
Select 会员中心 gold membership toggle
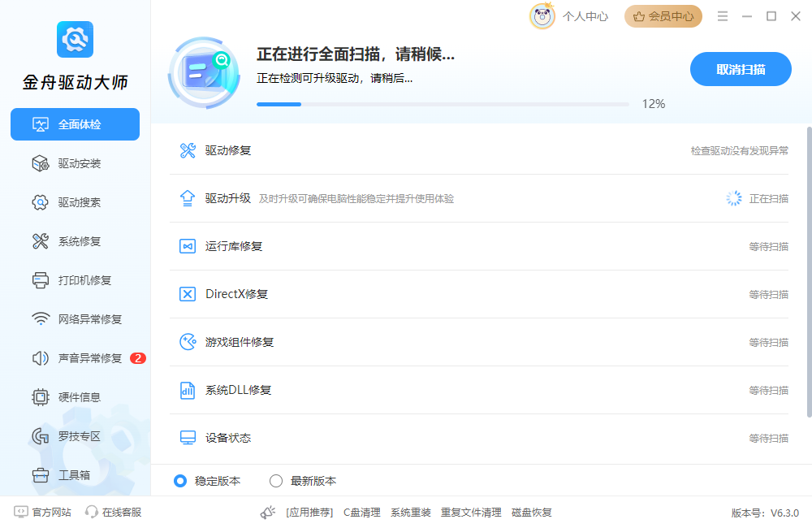(663, 16)
